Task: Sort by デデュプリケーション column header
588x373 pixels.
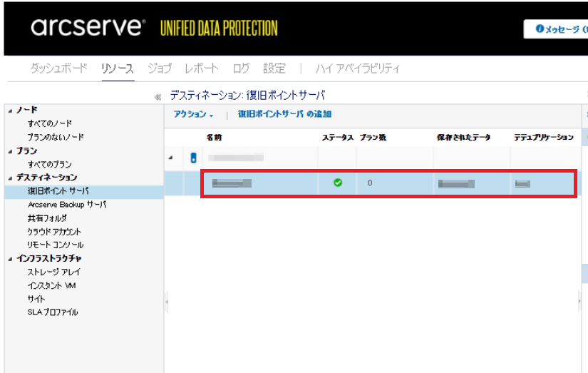Action: tap(544, 138)
